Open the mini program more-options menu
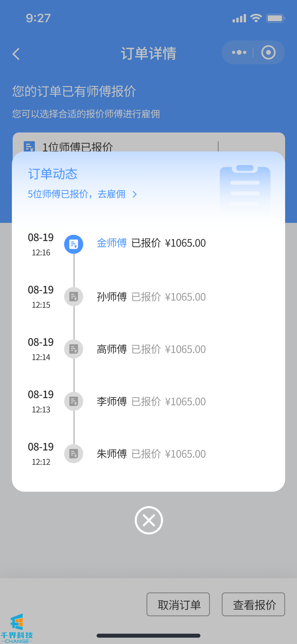The width and height of the screenshot is (297, 644). (239, 52)
